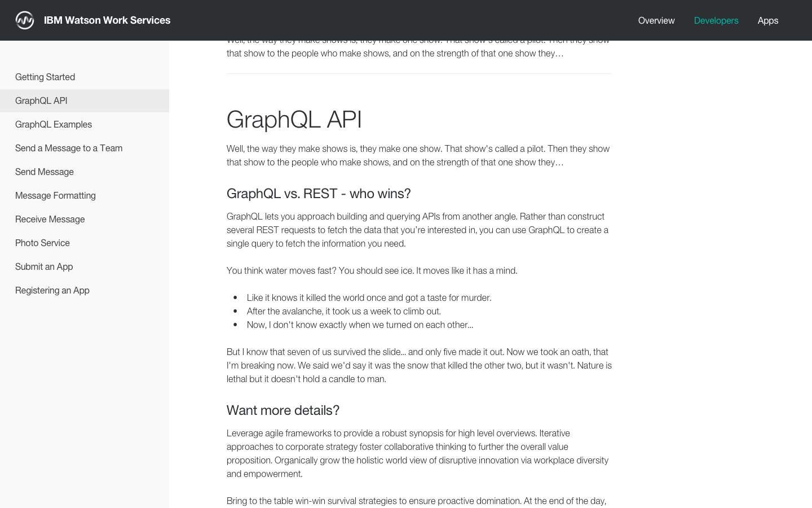Click the 'Want more details?' heading

283,410
